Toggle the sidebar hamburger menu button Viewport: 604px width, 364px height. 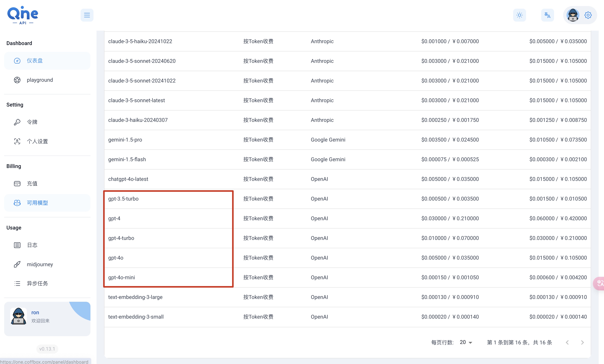click(x=87, y=15)
